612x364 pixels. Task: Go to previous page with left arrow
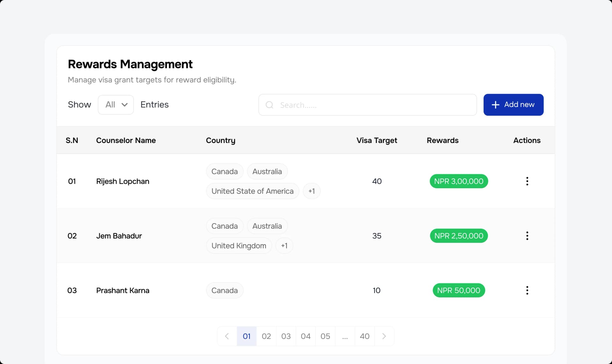pos(227,336)
